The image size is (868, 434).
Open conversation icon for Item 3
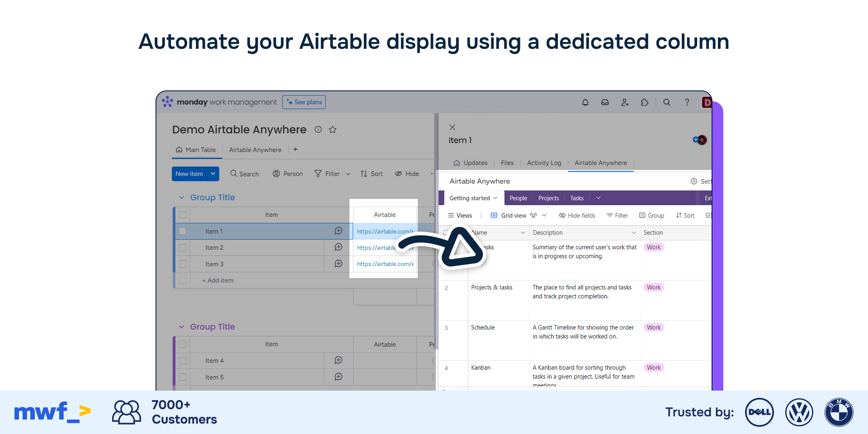338,264
